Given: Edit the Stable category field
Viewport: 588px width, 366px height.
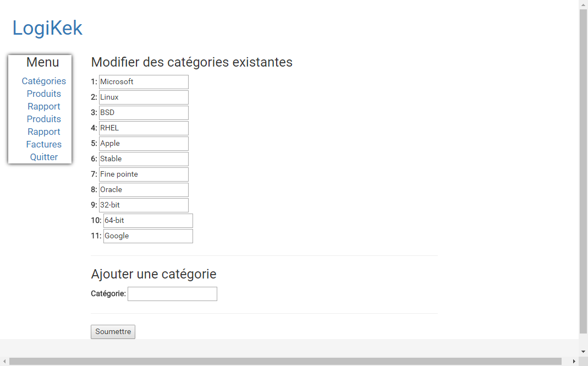Looking at the screenshot, I should pos(144,159).
